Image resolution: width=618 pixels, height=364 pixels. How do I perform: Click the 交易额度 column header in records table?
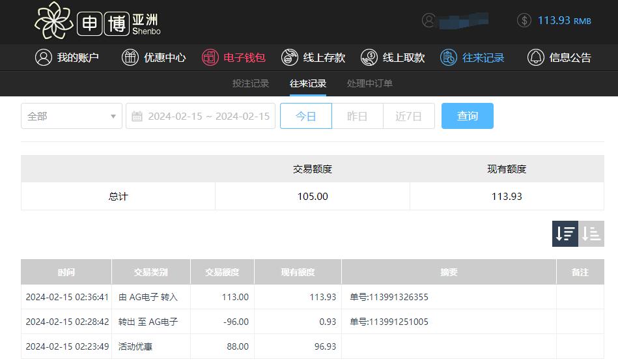222,272
